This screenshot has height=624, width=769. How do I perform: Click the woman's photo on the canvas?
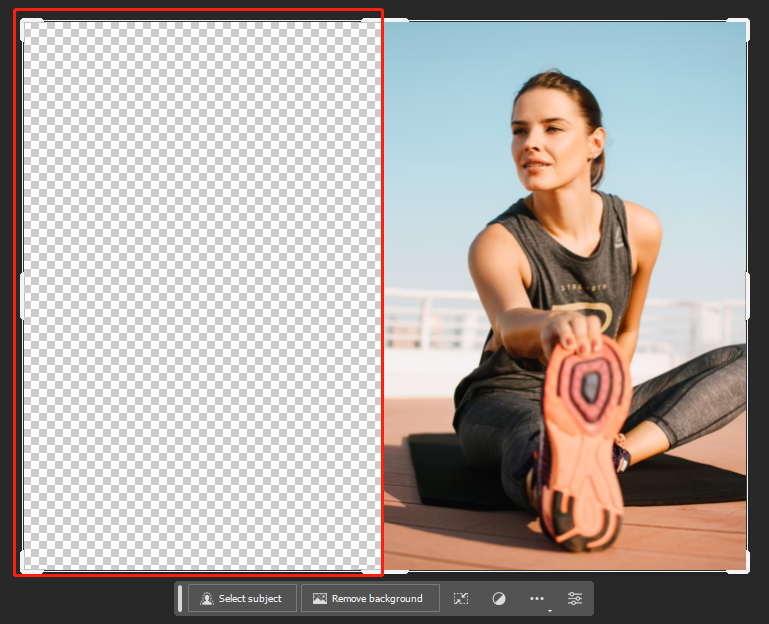pos(565,296)
